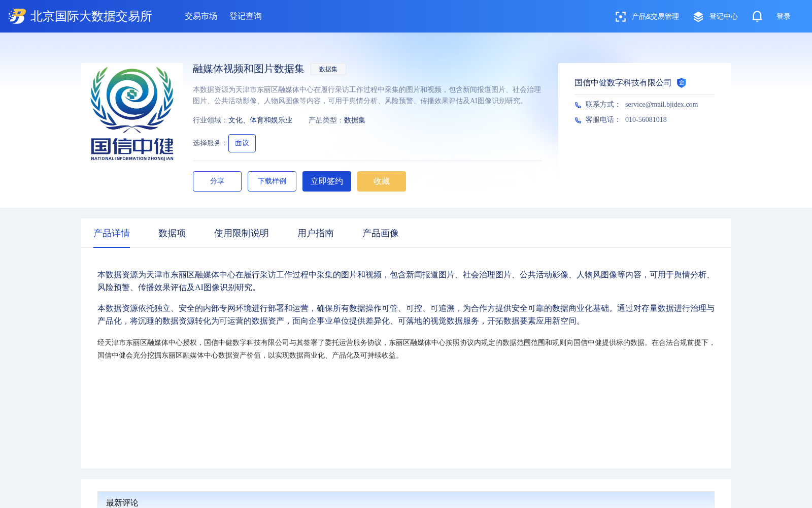
Task: Click the phone icon beside 客服电话
Action: tap(578, 120)
